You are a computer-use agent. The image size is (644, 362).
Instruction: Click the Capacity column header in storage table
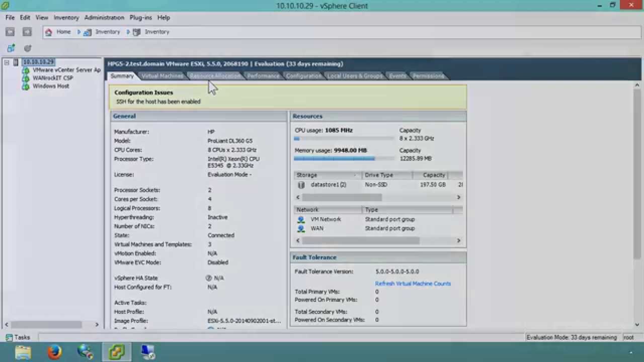click(x=430, y=175)
